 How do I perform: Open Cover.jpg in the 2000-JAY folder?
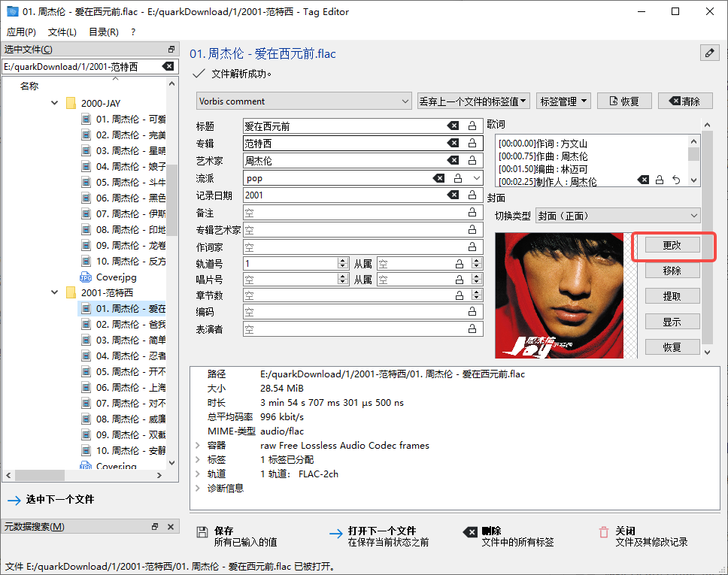pyautogui.click(x=108, y=277)
